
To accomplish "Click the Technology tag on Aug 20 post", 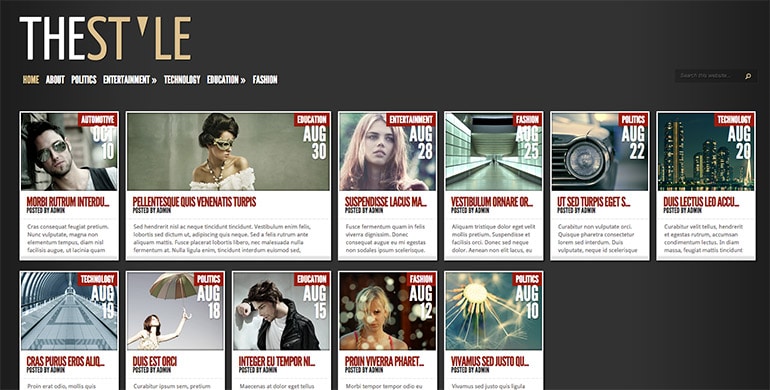I will click(734, 120).
